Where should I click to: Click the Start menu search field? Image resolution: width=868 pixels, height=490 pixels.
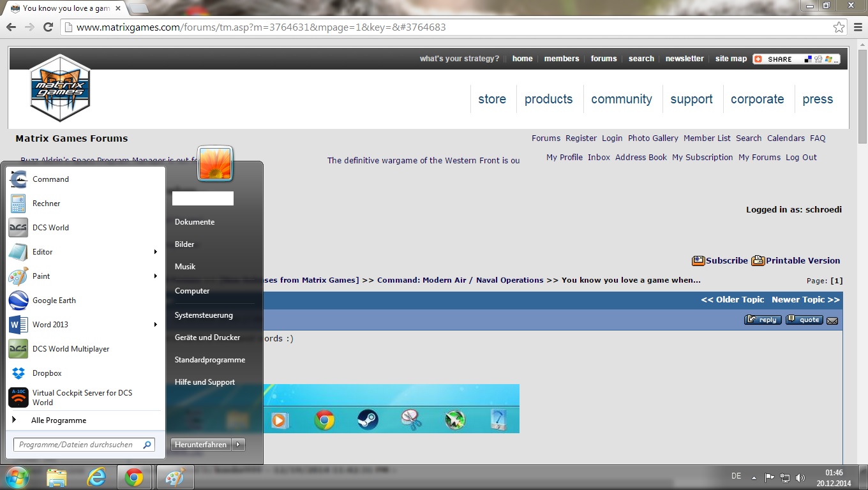coord(84,445)
